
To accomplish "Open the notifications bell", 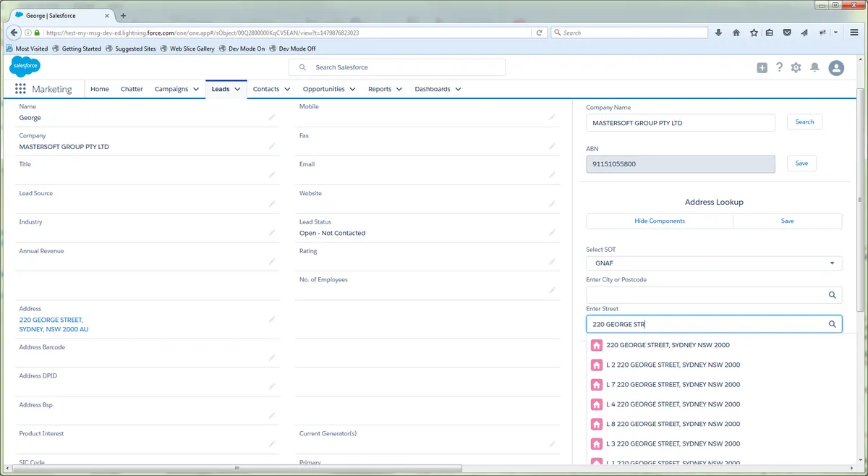I will pyautogui.click(x=814, y=67).
